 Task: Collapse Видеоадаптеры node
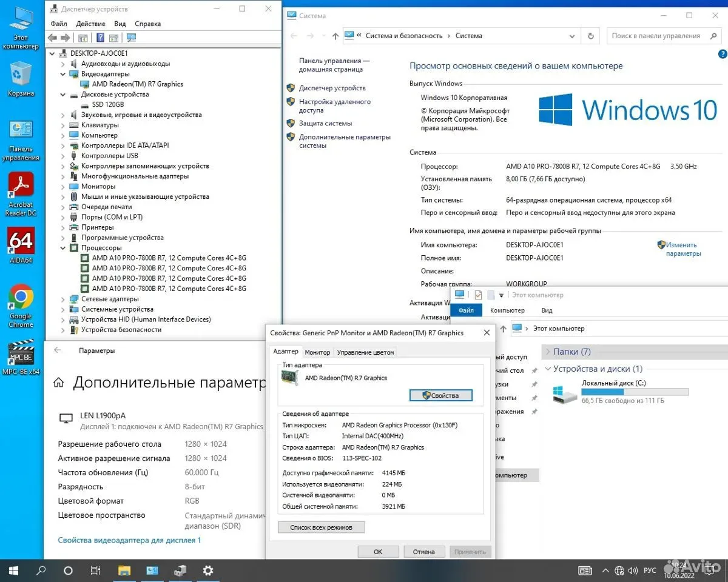coord(63,74)
